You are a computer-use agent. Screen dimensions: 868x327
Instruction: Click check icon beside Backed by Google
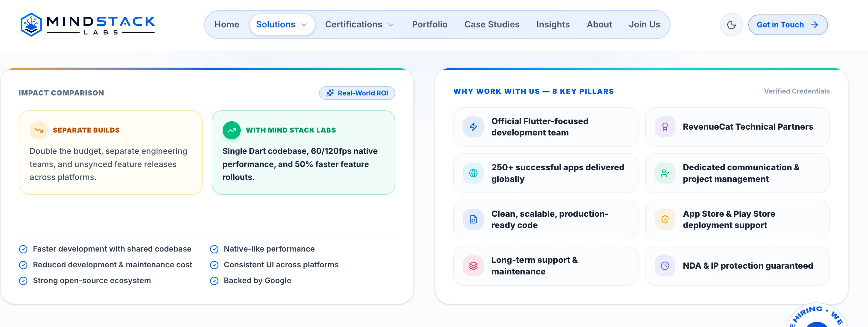click(214, 281)
